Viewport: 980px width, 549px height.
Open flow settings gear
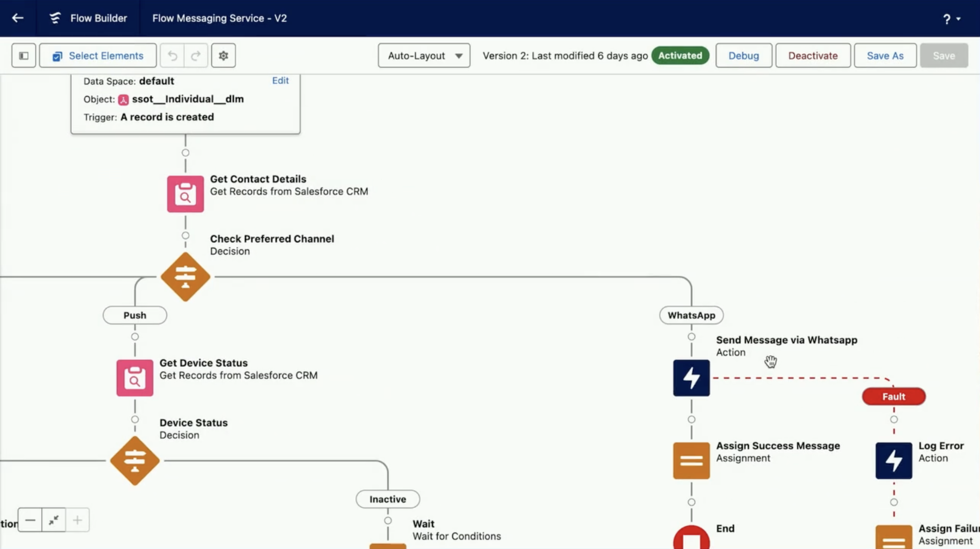[x=223, y=56]
